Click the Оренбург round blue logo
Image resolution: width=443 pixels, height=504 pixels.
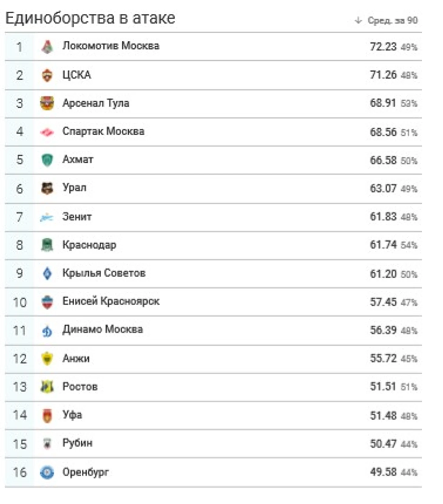(x=47, y=472)
